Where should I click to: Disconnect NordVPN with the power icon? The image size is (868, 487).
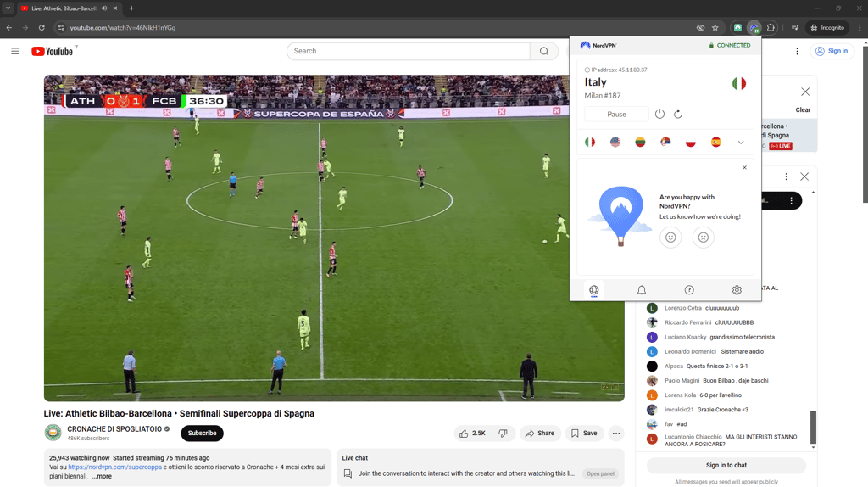659,115
